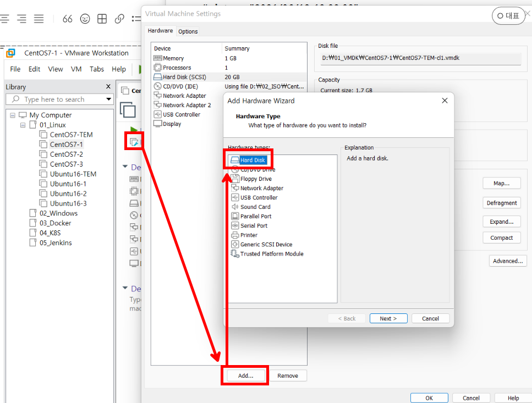Open the Edit menu
Viewport: 532px width, 403px height.
34,69
